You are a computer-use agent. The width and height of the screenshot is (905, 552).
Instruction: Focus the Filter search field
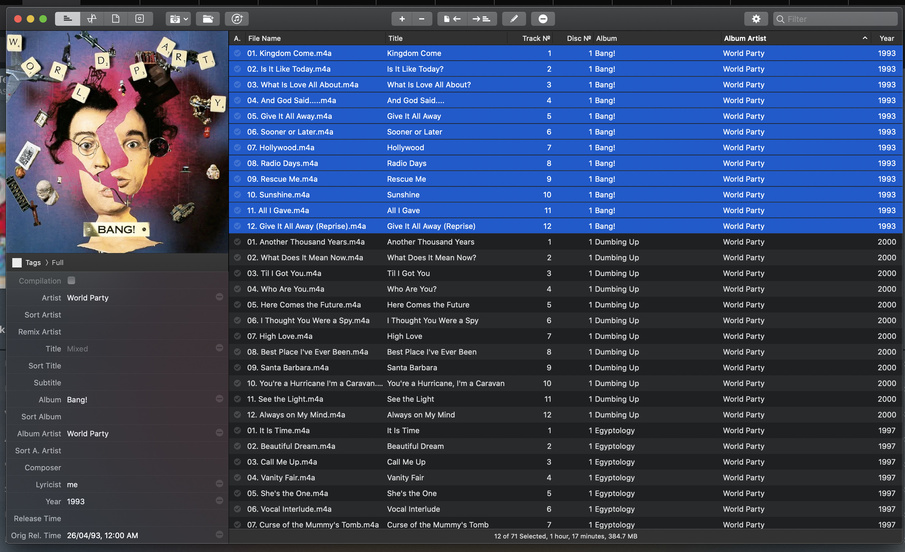pyautogui.click(x=836, y=19)
